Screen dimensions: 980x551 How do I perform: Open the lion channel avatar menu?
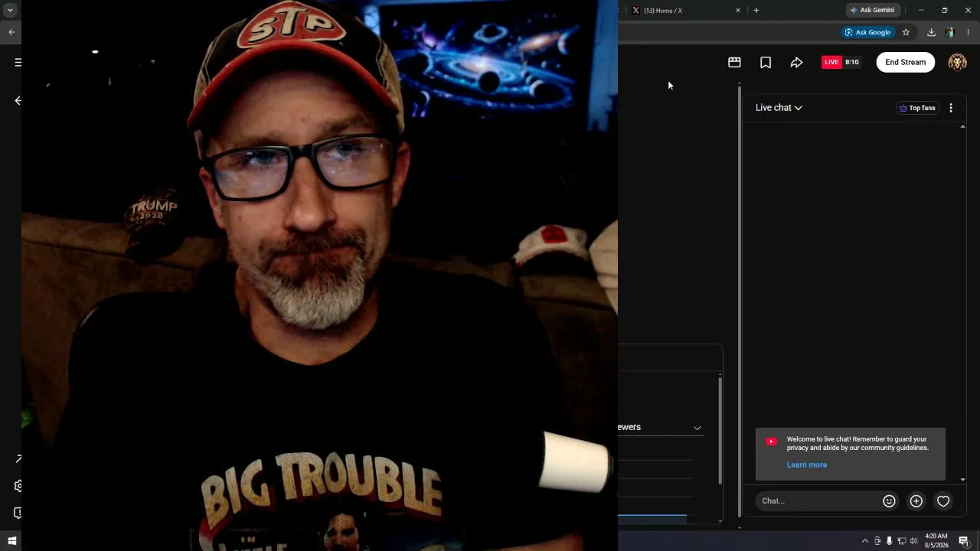click(x=957, y=63)
